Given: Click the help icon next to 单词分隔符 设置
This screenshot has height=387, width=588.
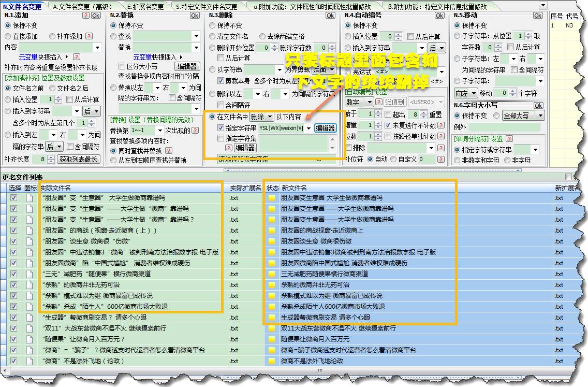Looking at the screenshot, I should [508, 139].
